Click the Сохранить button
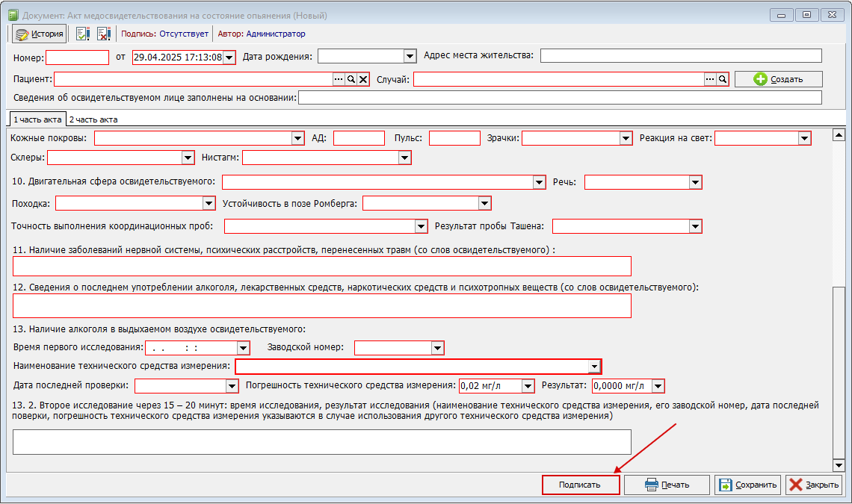852x504 pixels. 748,485
